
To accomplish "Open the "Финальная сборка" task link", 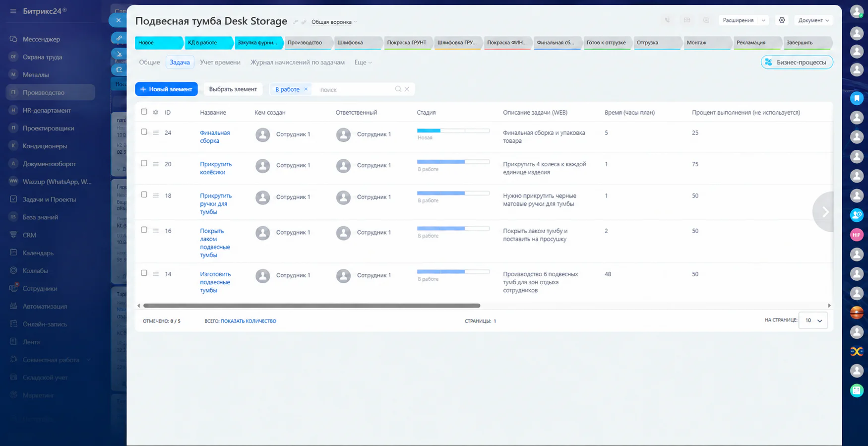I will tap(215, 137).
